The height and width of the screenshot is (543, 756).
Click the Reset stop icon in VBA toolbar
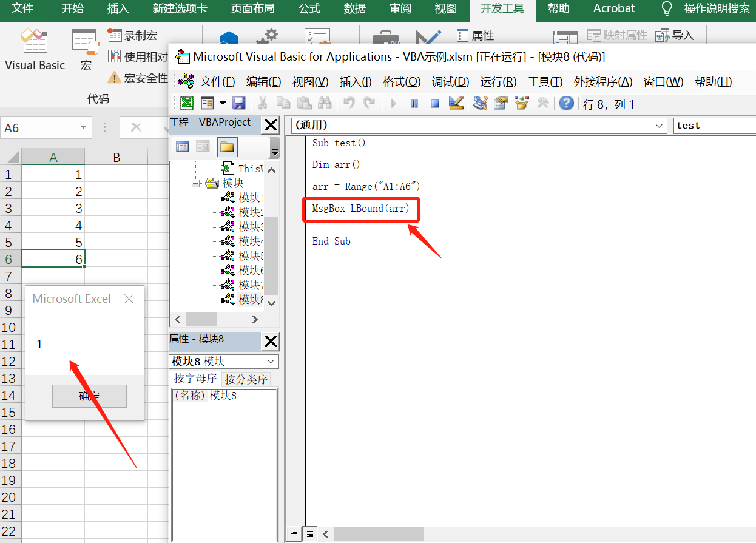(x=435, y=103)
